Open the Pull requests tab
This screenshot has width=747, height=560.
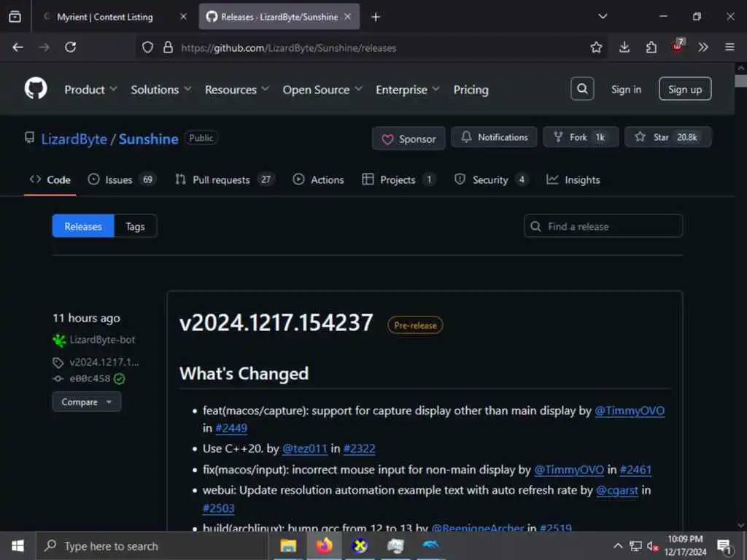coord(224,180)
